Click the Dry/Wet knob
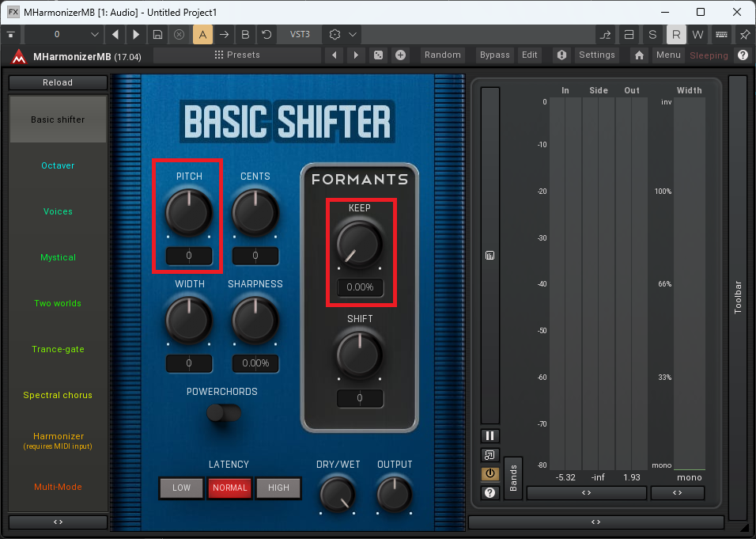This screenshot has width=756, height=539. pos(338,494)
